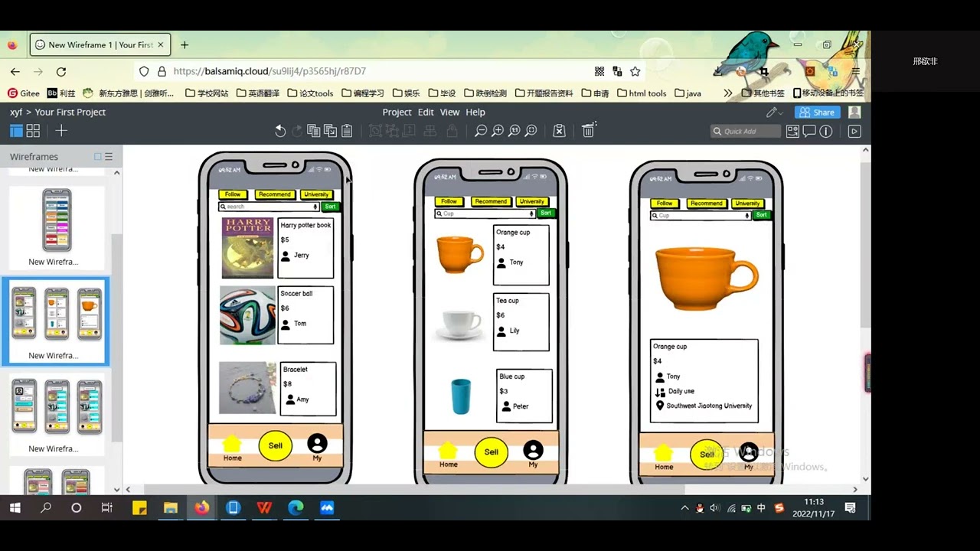The image size is (980, 551).
Task: Open the user account avatar icon
Action: point(854,112)
